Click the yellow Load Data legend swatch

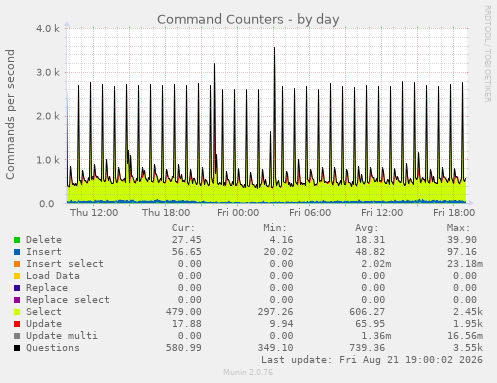coord(17,276)
